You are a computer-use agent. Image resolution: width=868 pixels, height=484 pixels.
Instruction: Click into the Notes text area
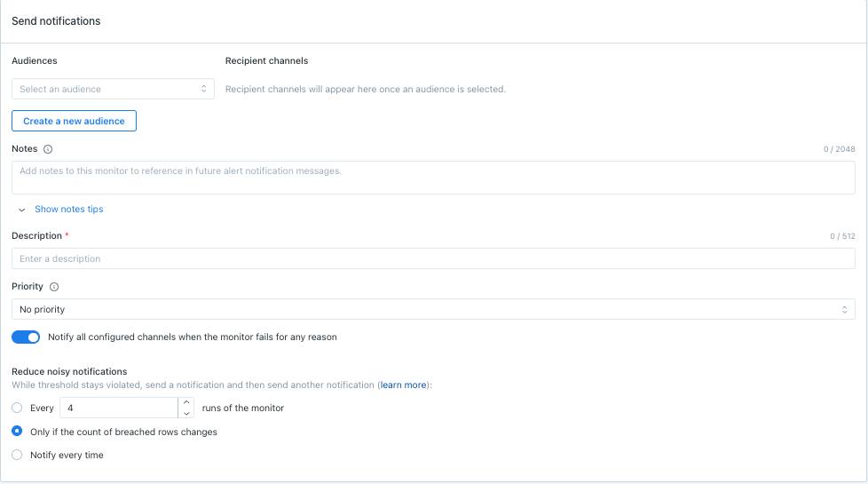coord(433,178)
